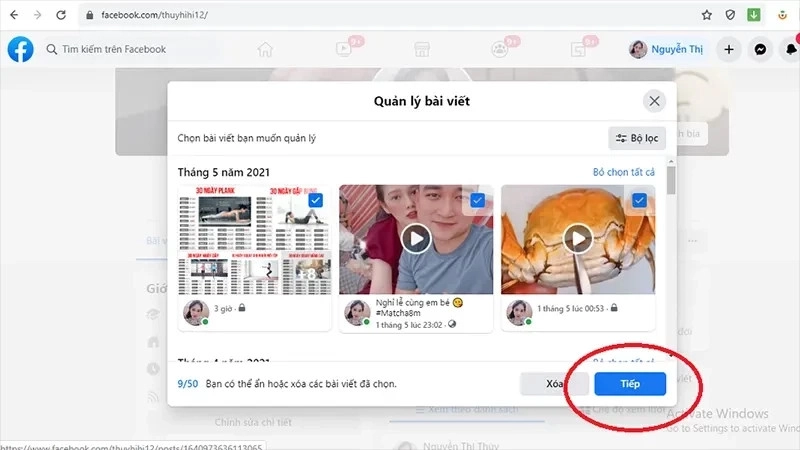Play the crab video
The width and height of the screenshot is (800, 450).
tap(578, 238)
